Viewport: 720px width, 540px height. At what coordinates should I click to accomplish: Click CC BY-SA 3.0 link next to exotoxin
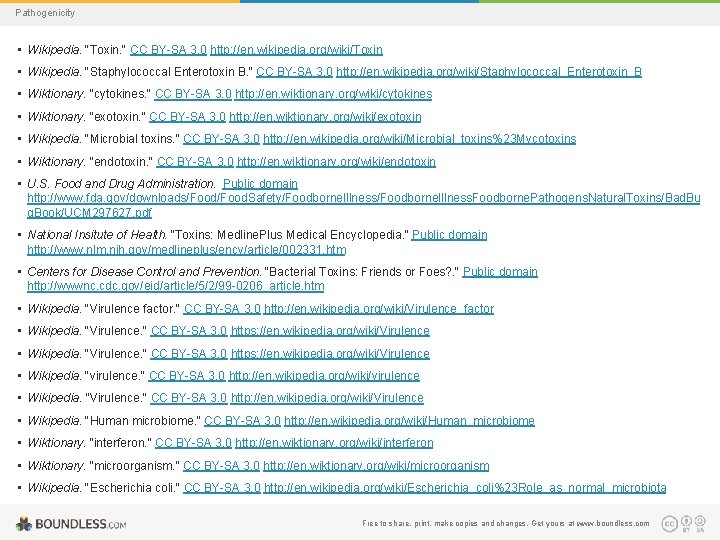[x=187, y=117]
